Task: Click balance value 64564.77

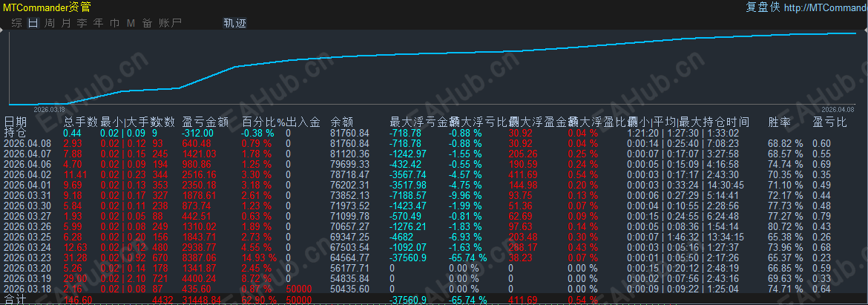Action: pyautogui.click(x=349, y=258)
